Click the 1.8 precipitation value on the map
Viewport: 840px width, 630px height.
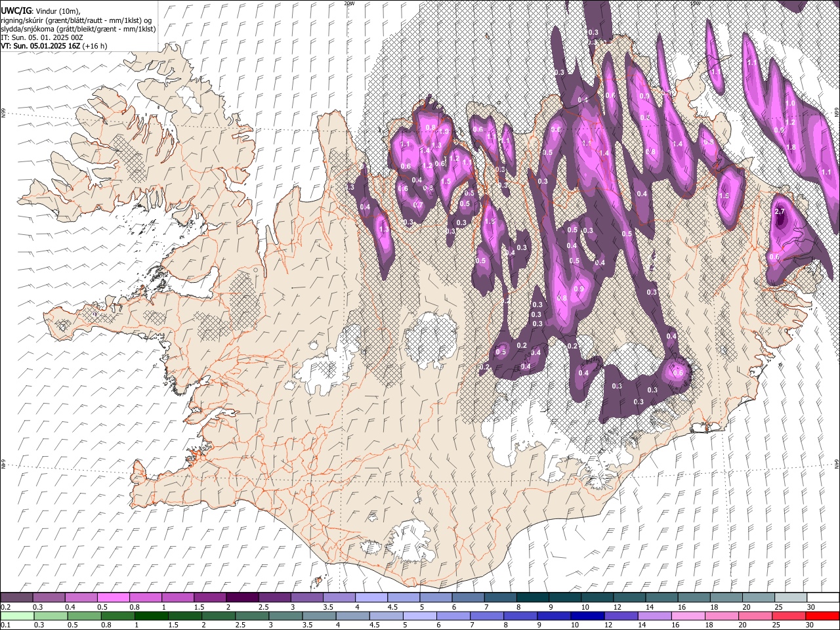[x=791, y=147]
